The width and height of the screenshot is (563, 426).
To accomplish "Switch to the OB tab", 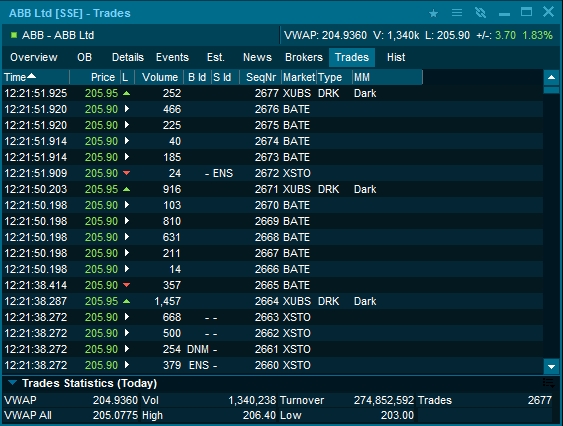I will click(x=84, y=57).
